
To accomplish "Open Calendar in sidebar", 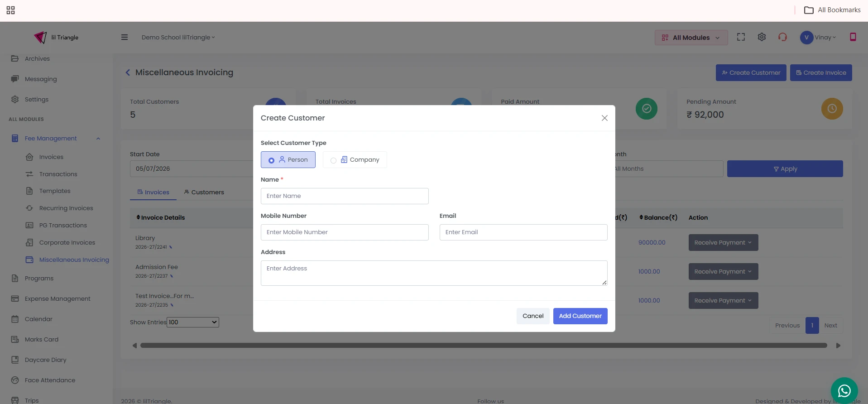I will (x=38, y=319).
